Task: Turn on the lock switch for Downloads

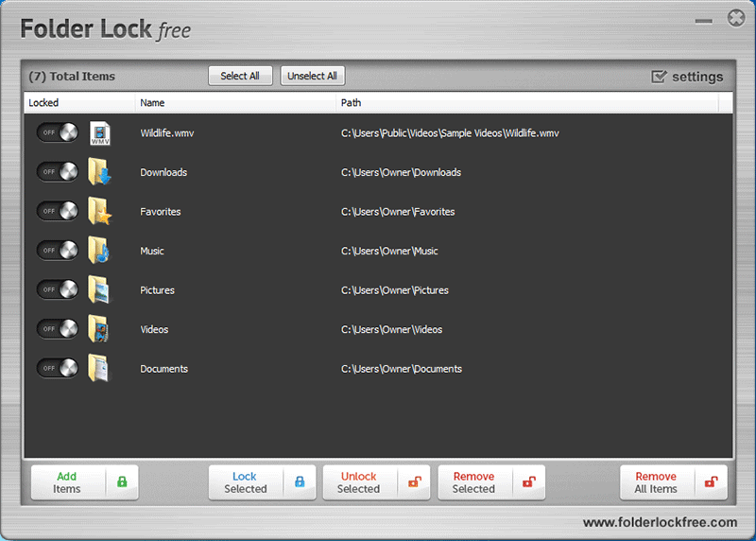Action: 58,172
